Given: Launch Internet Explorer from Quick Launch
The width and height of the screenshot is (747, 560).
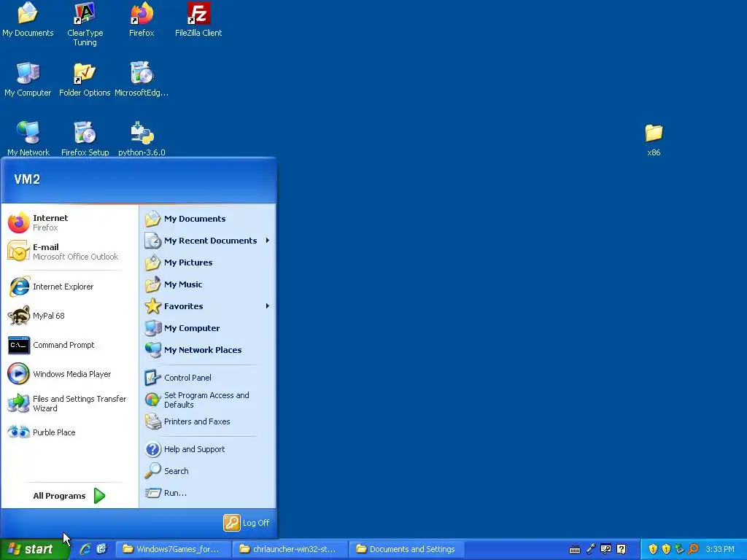Looking at the screenshot, I should tap(86, 549).
